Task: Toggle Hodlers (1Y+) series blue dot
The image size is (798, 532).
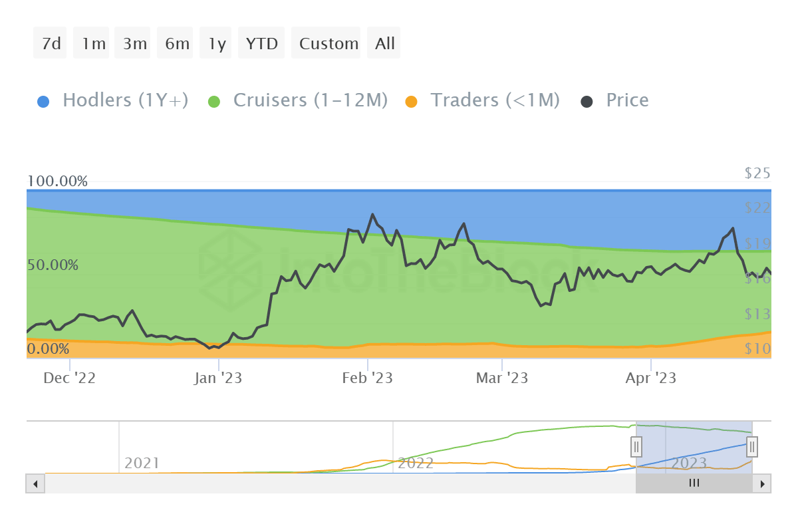Action: pyautogui.click(x=43, y=101)
